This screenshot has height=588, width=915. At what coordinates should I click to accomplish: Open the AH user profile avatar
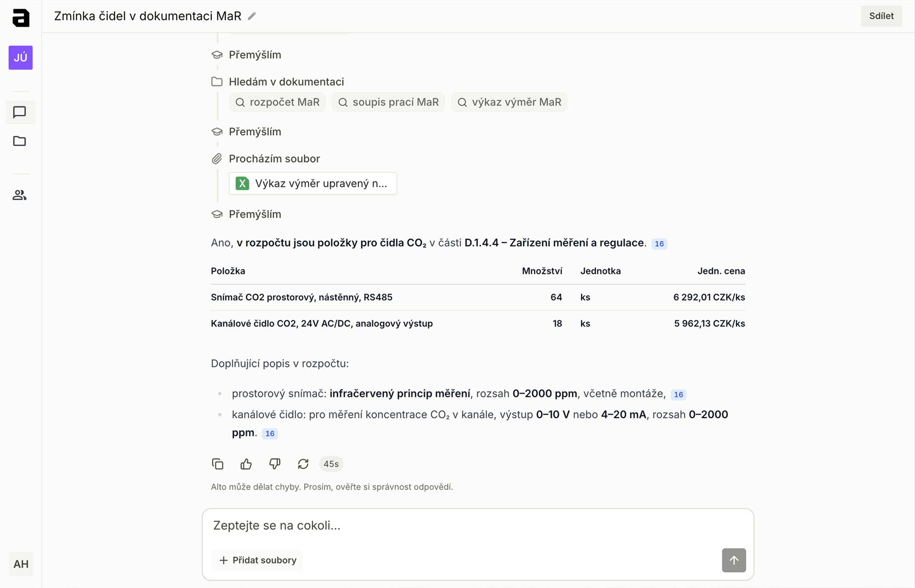(21, 564)
